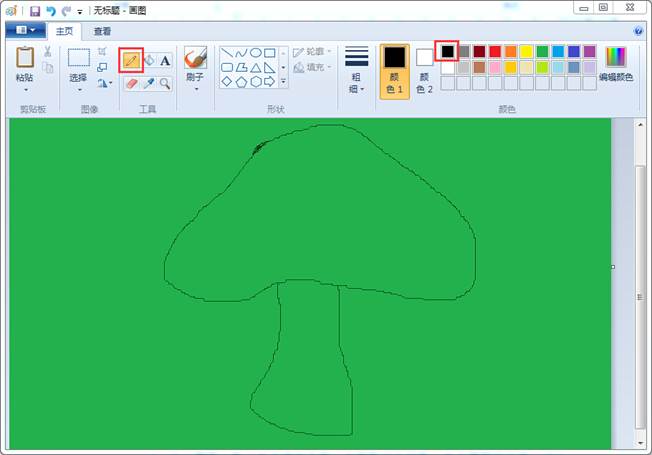Open the Rotate dropdown in image group
Image resolution: width=652 pixels, height=455 pixels.
point(105,84)
